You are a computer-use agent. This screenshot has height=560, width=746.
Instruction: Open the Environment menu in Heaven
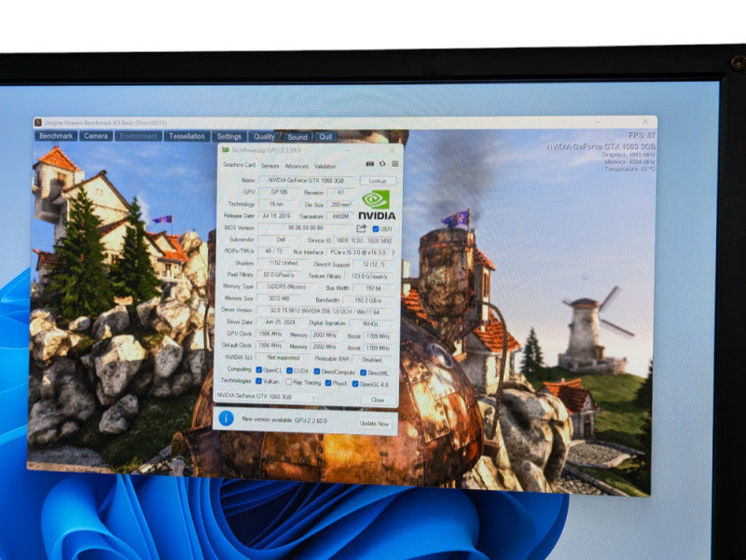coord(138,136)
